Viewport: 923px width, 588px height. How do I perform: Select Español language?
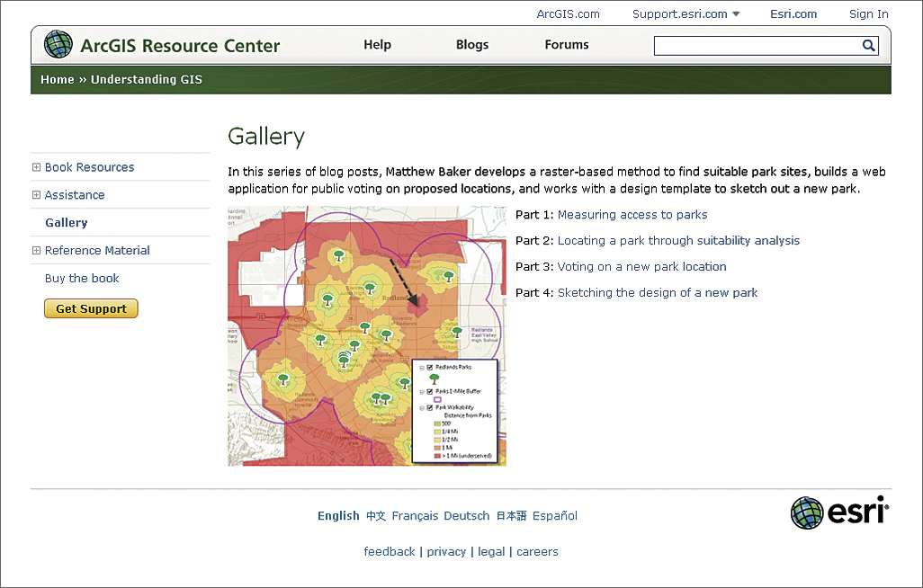click(555, 515)
